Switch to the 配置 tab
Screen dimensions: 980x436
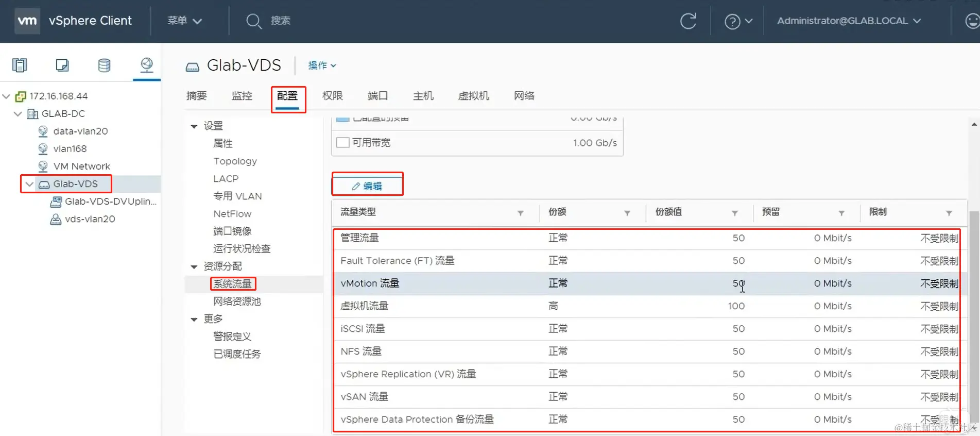[x=287, y=96]
